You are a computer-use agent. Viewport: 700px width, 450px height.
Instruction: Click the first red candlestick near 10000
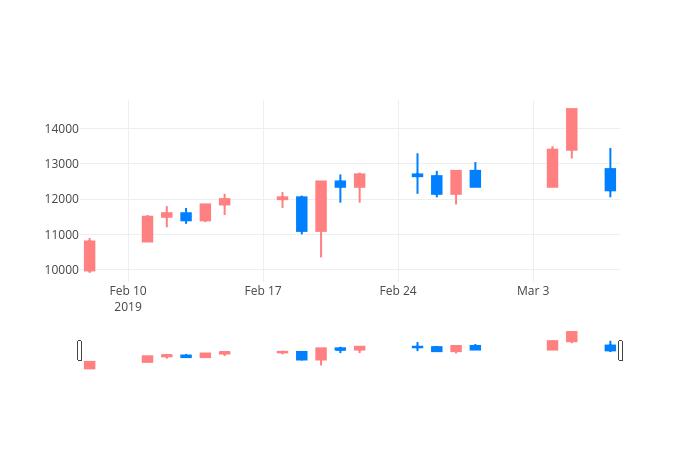tap(90, 256)
